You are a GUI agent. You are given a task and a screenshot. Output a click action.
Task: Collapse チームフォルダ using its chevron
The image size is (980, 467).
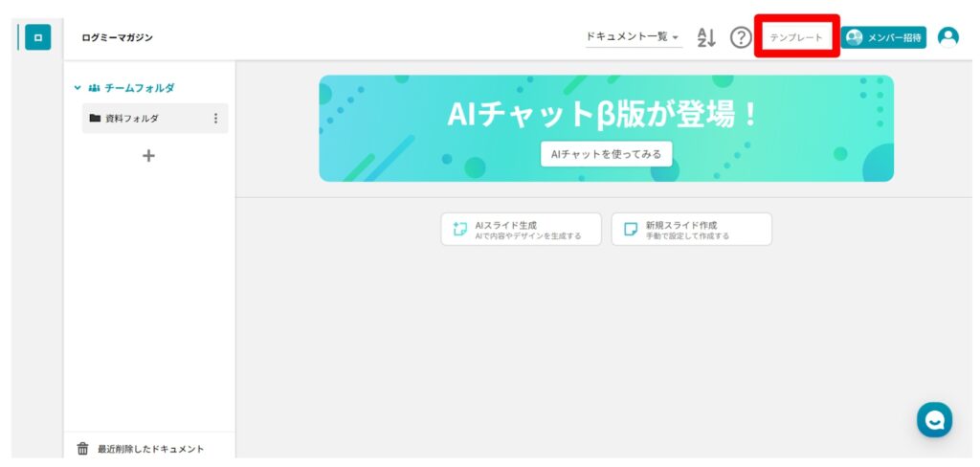pos(78,88)
